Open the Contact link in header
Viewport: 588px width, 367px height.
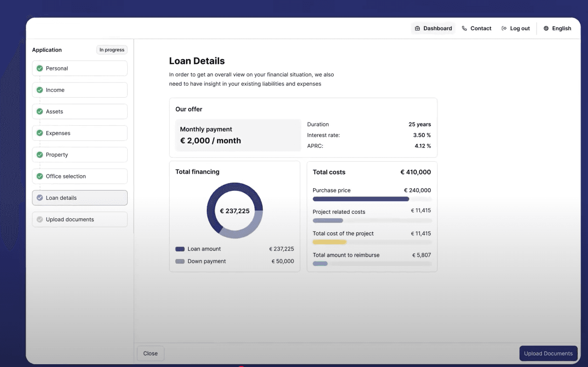coord(480,28)
